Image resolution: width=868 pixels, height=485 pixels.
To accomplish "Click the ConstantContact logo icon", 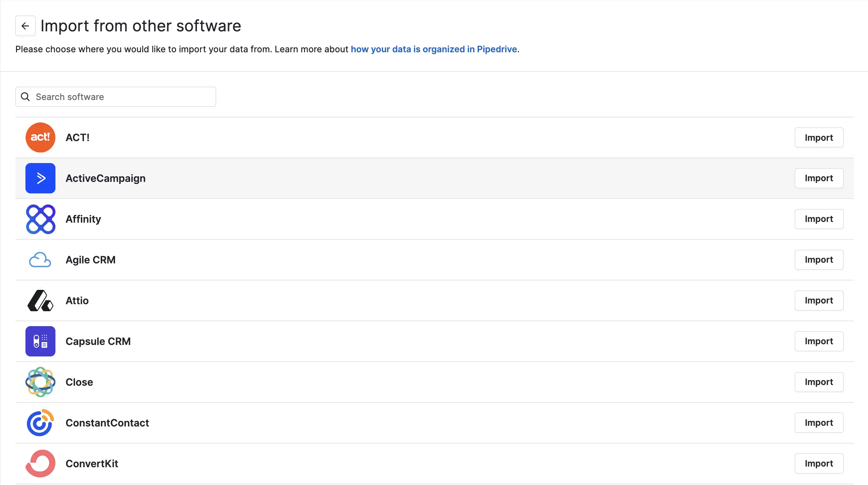I will [x=40, y=423].
